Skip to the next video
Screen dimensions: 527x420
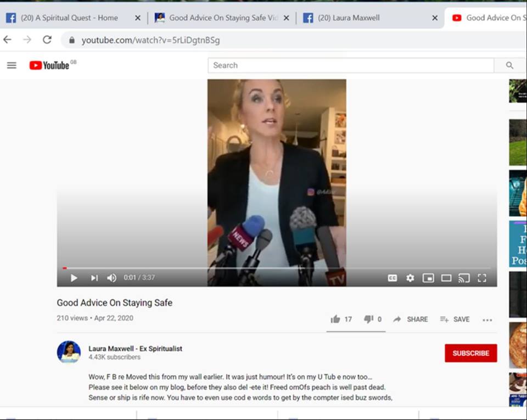pos(94,278)
